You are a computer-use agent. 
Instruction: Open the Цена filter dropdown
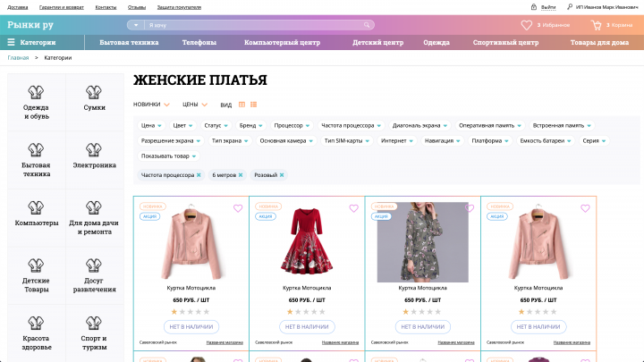(151, 126)
